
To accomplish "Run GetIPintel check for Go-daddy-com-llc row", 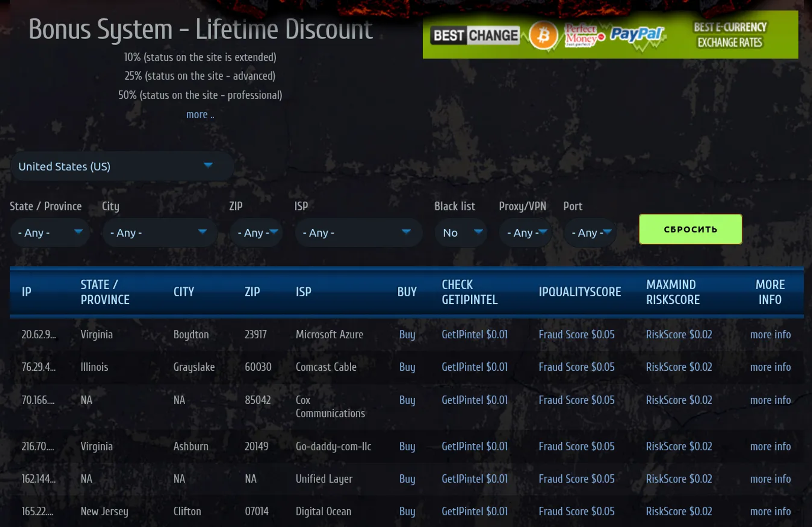I will [x=475, y=447].
